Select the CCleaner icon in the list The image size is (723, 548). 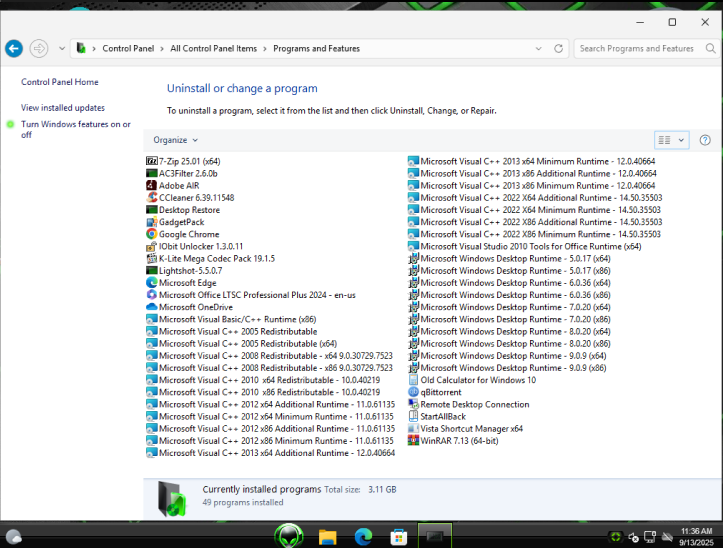coord(151,197)
